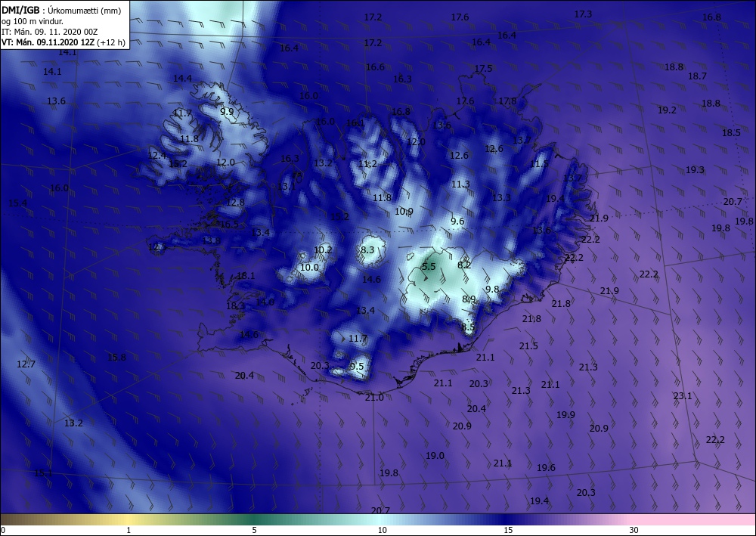Click the 9.6 value on the map
Viewport: 756px width, 536px height.
[457, 222]
